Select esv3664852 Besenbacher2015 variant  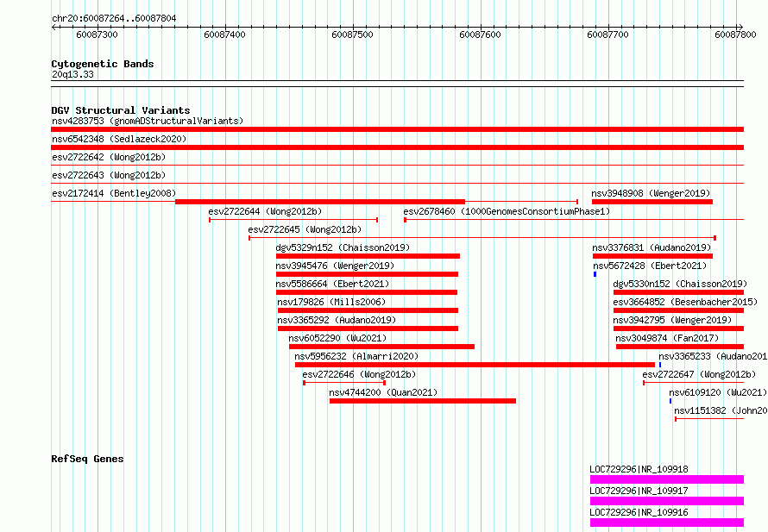click(x=685, y=302)
